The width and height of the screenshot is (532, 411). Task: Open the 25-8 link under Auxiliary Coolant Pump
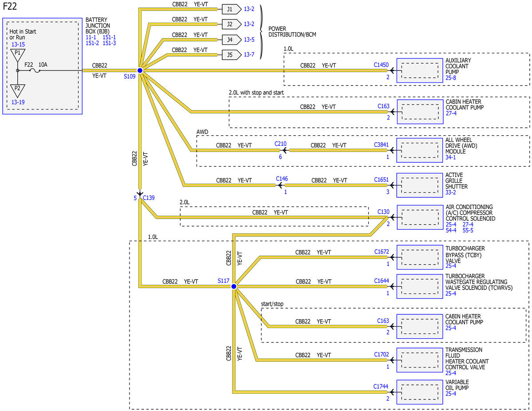pos(450,78)
